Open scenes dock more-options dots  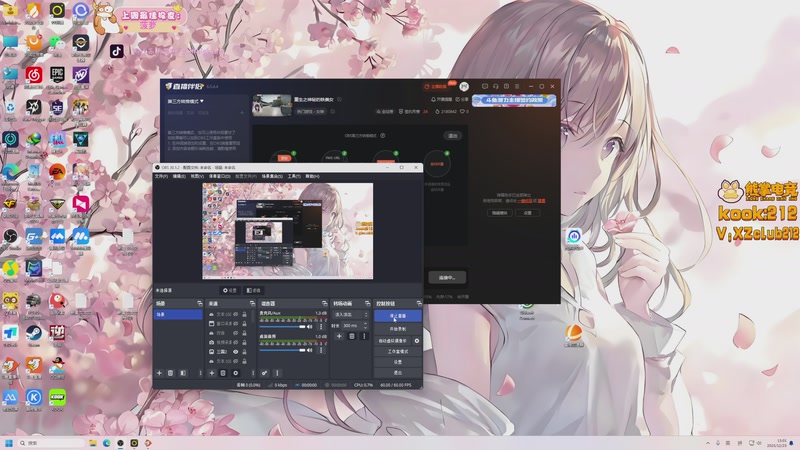200,373
